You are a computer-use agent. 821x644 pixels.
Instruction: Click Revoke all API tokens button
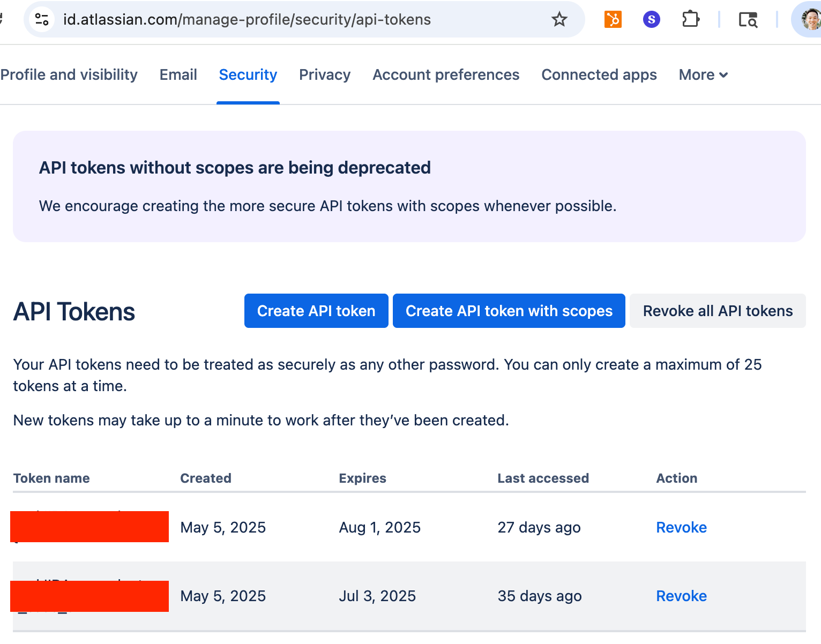718,311
